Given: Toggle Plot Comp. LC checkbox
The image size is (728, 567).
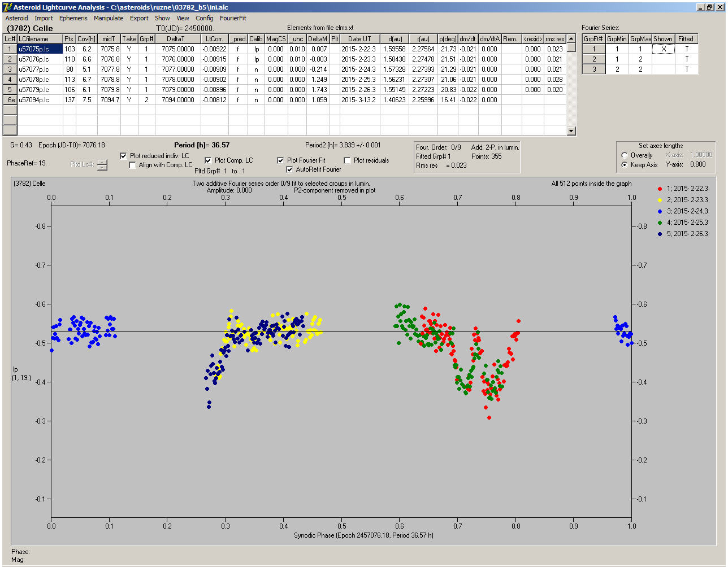Looking at the screenshot, I should [x=208, y=160].
